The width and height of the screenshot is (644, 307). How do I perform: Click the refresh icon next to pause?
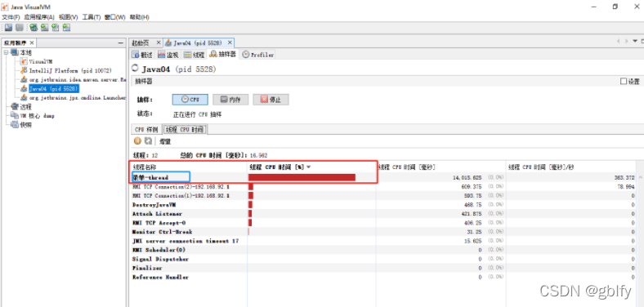[x=148, y=140]
